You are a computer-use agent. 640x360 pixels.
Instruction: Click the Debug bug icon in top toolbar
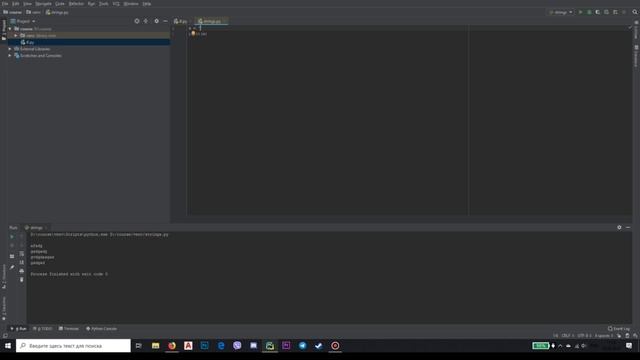pos(589,12)
